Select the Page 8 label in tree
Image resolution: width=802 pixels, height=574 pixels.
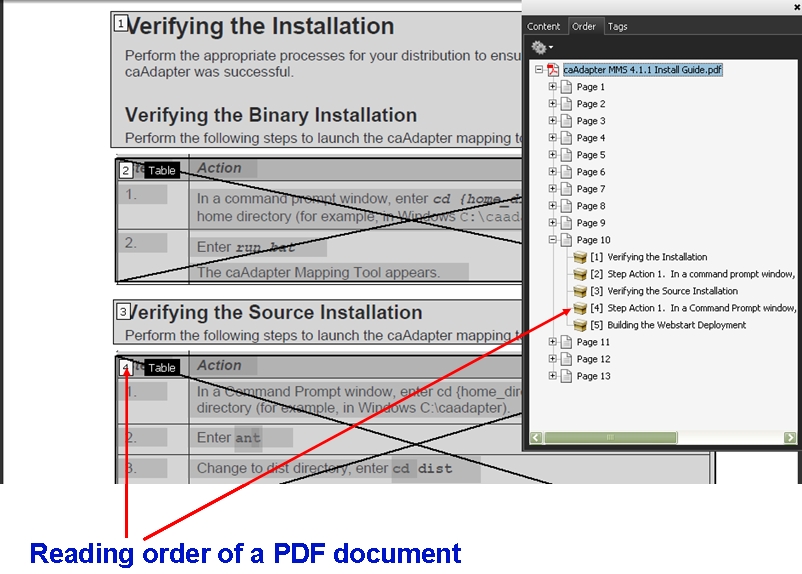(591, 206)
